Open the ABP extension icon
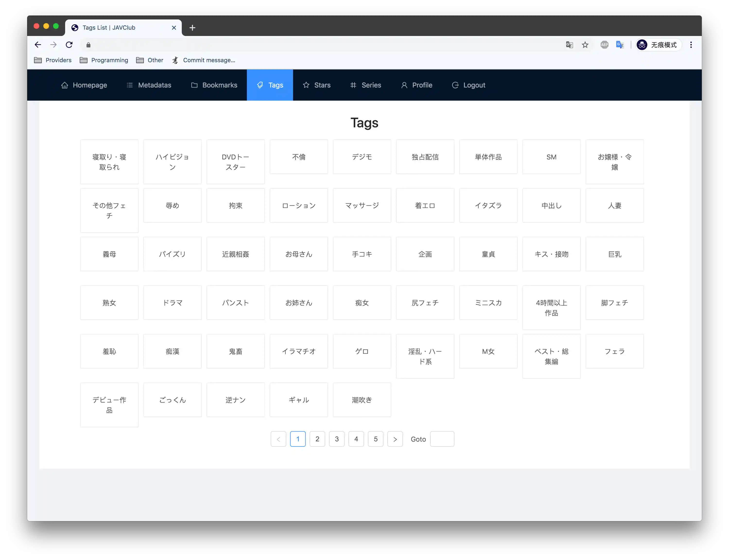The image size is (729, 560). [604, 45]
